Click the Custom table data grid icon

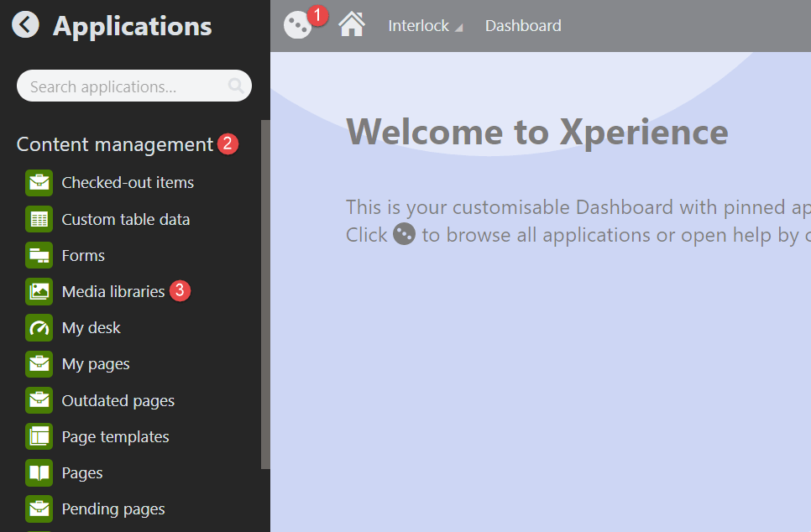point(39,219)
